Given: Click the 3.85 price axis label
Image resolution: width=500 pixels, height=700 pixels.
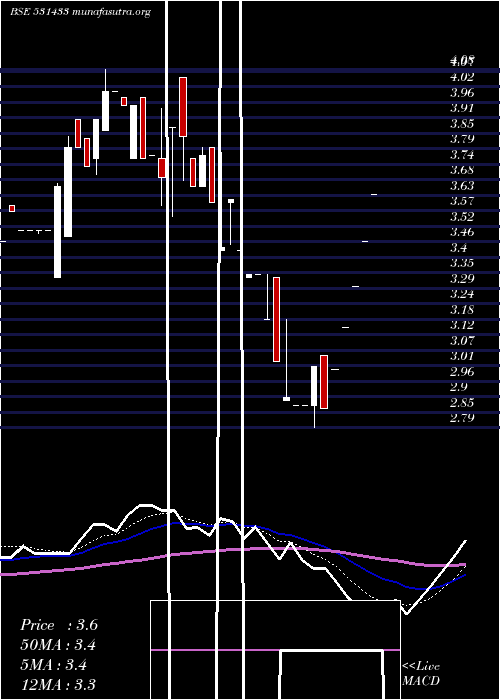Looking at the screenshot, I should [x=462, y=123].
